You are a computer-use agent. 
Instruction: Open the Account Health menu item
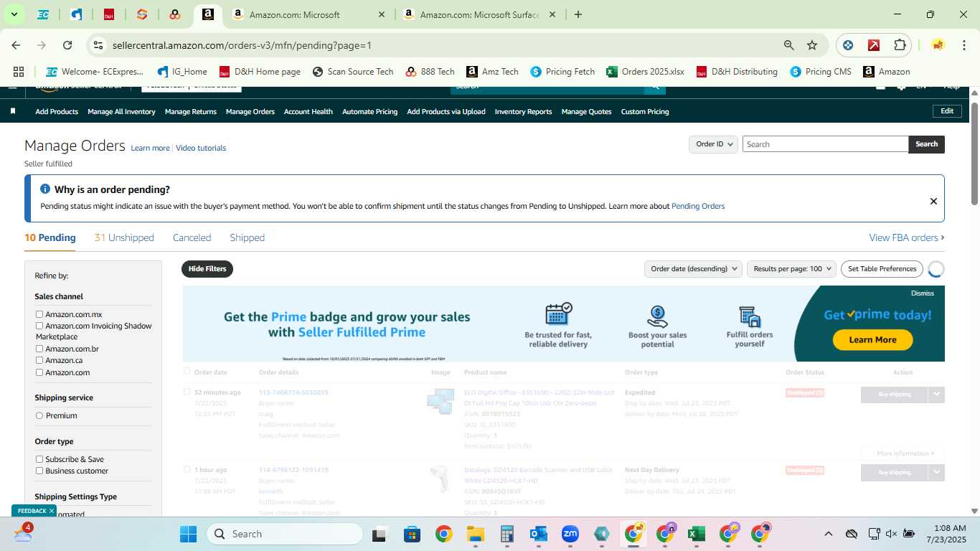[x=308, y=112]
